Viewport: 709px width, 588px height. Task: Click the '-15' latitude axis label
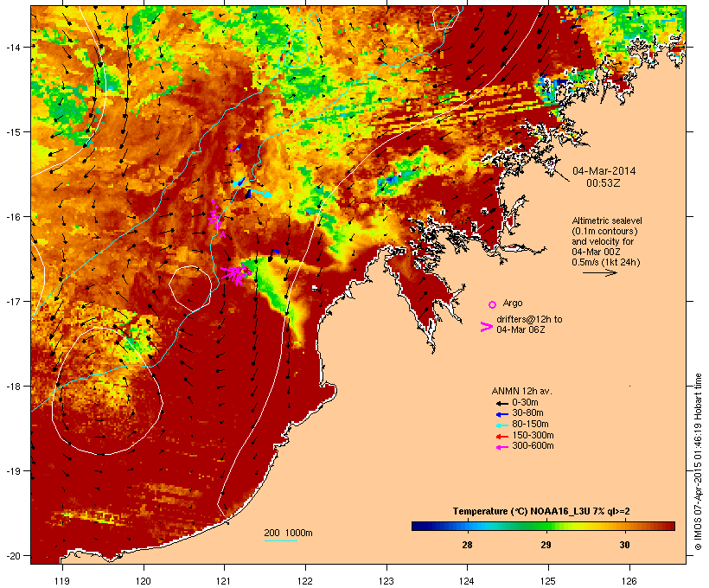12,132
